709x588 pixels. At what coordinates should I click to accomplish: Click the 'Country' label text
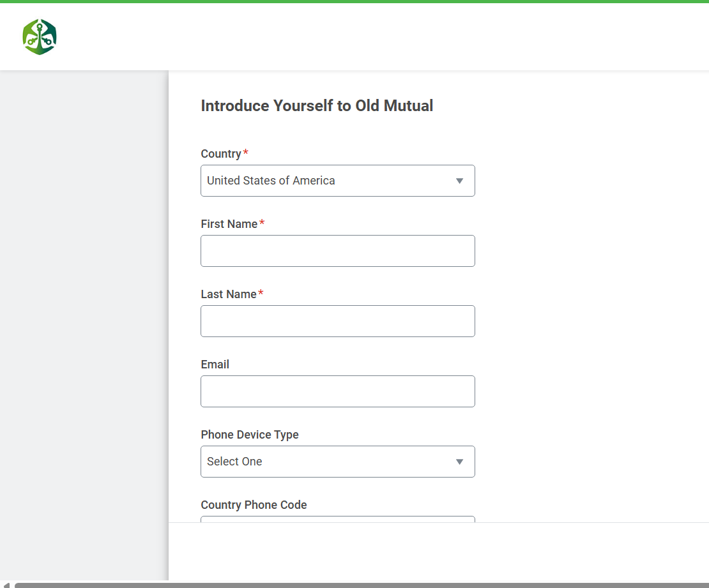coord(221,154)
